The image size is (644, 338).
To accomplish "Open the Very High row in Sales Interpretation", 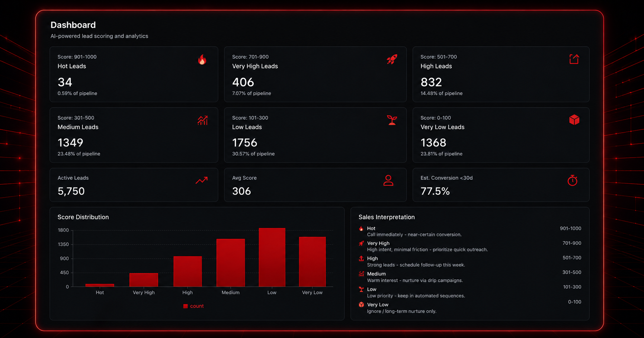I will (470, 246).
